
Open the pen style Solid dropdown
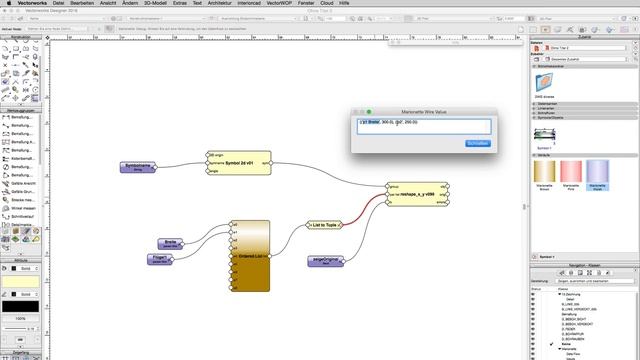pos(28,294)
